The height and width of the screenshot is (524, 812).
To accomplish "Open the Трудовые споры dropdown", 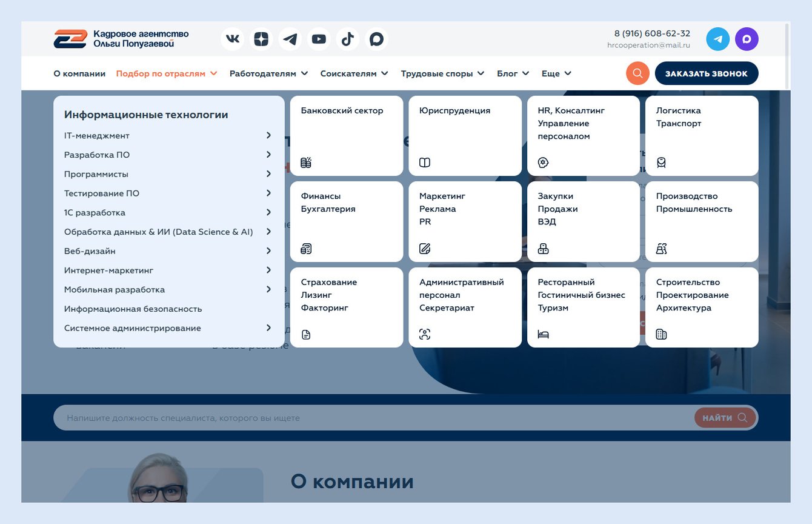I will (442, 73).
